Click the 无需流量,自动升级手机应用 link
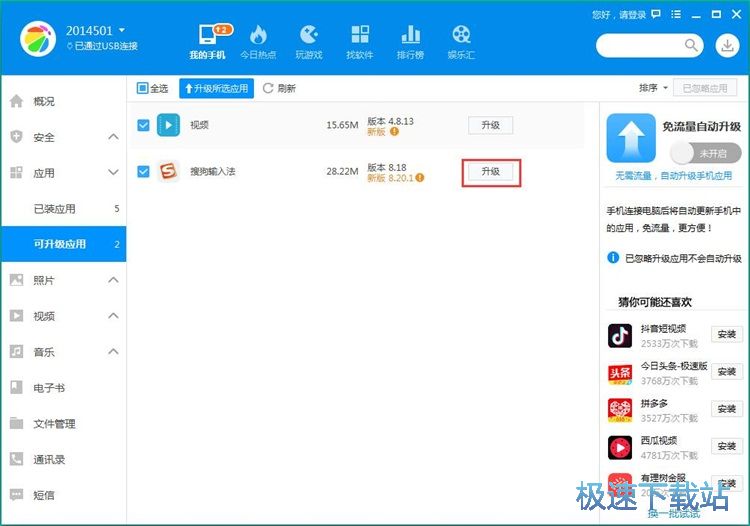The image size is (750, 526). click(x=673, y=176)
